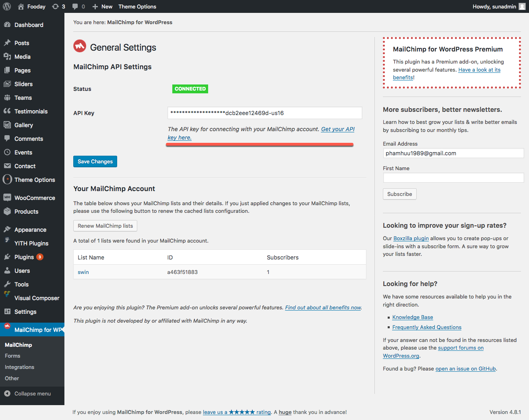Click Howdy, sunadmin account menu
529x420 pixels.
[x=499, y=6]
